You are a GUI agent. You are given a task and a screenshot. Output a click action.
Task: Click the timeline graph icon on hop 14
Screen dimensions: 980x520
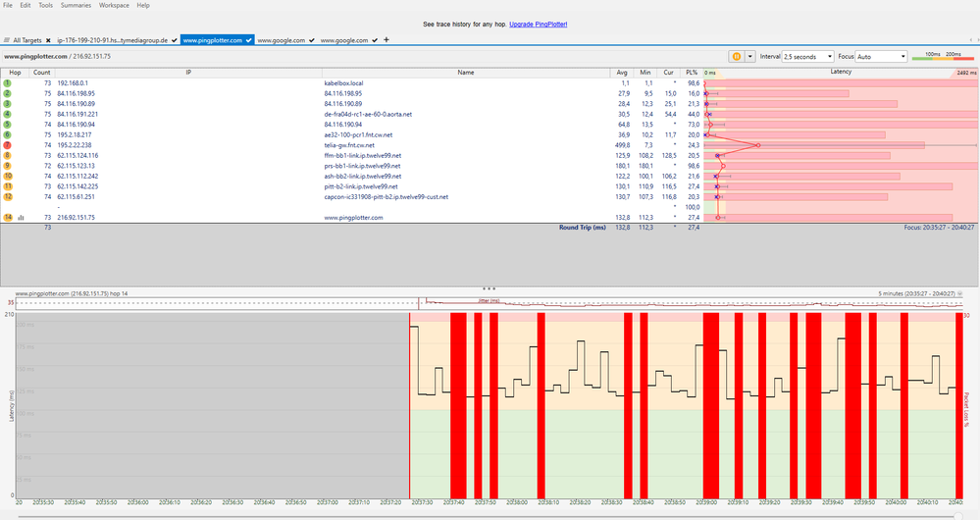[x=22, y=218]
